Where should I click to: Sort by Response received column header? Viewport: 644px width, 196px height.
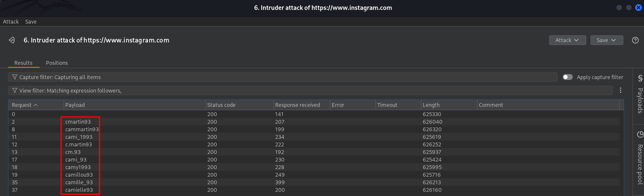301,105
